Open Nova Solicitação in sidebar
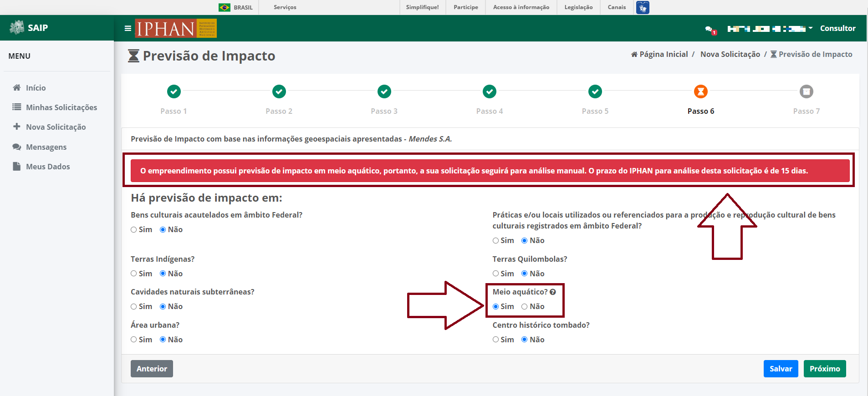The image size is (868, 396). tap(56, 127)
